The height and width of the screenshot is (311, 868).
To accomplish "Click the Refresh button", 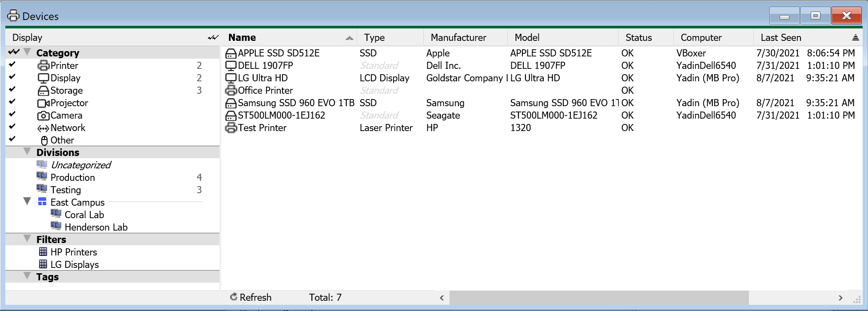I will pyautogui.click(x=251, y=297).
